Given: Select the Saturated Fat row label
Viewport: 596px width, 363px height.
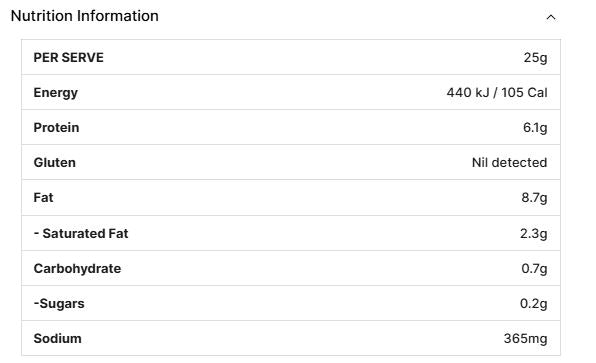Looking at the screenshot, I should [81, 233].
